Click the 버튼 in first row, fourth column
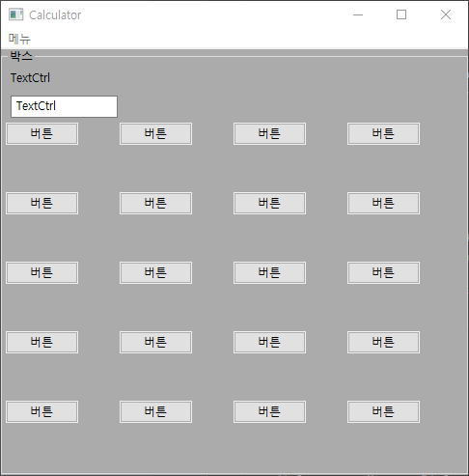The image size is (469, 476). point(383,133)
